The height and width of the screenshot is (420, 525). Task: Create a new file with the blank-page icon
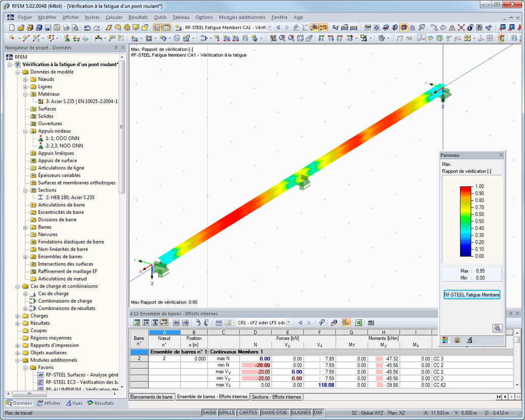click(12, 27)
